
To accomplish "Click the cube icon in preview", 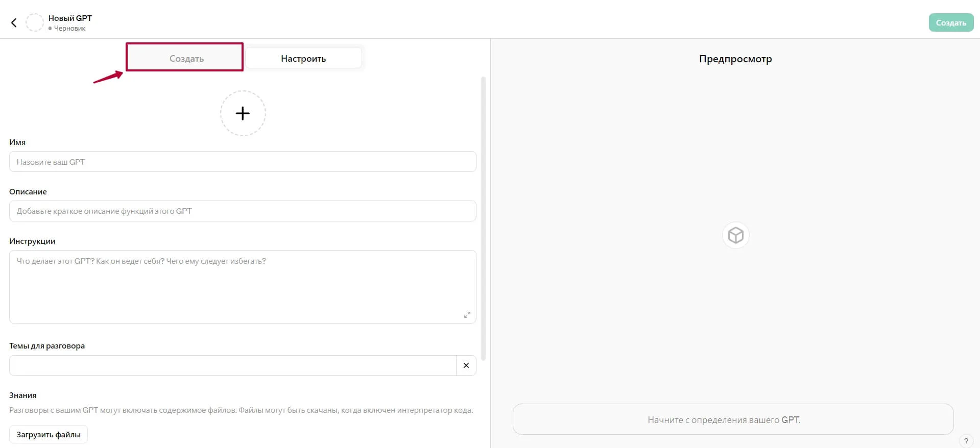I will click(735, 235).
